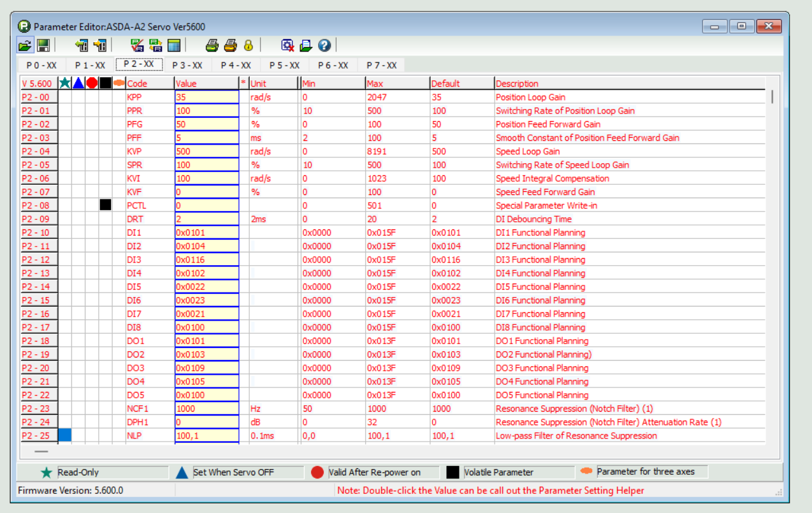812x513 pixels.
Task: Switch to the P 0 - XX tab
Action: click(x=41, y=65)
